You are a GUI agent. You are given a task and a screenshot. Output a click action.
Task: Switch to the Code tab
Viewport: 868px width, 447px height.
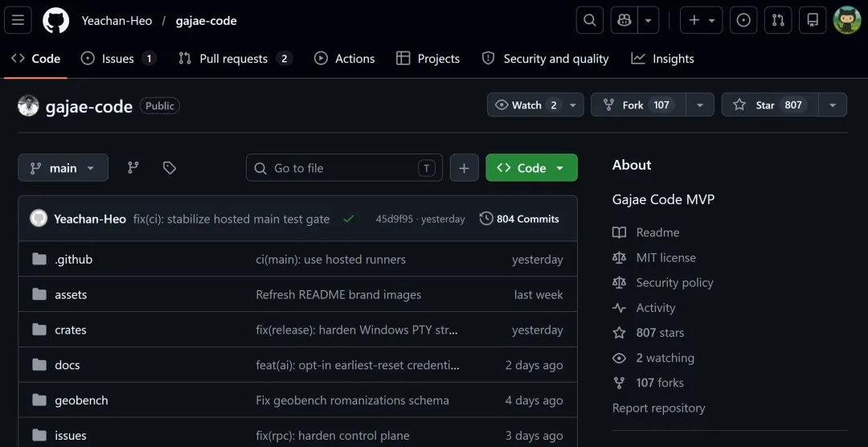35,59
